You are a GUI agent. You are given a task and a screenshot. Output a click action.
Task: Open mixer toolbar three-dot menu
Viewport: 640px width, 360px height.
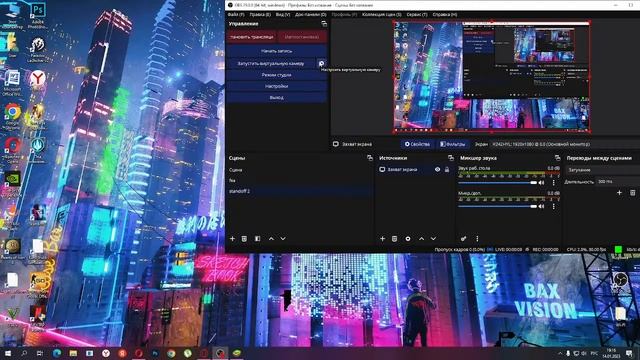click(477, 238)
